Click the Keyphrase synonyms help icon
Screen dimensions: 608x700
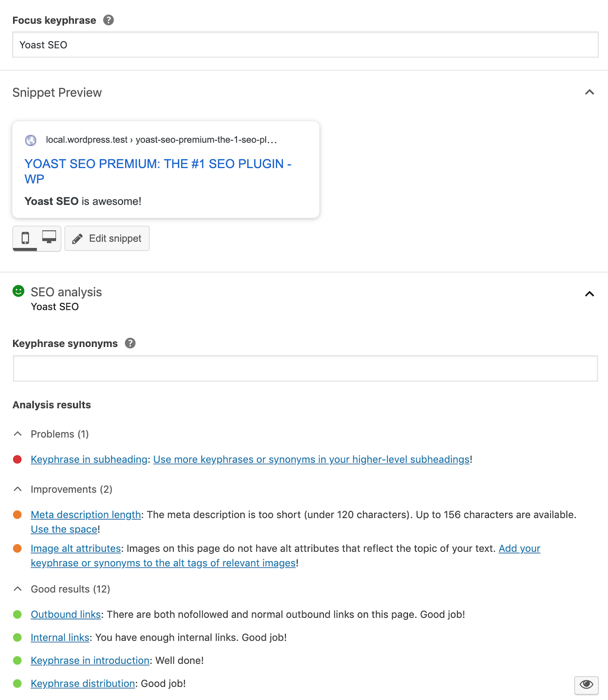[x=130, y=343]
